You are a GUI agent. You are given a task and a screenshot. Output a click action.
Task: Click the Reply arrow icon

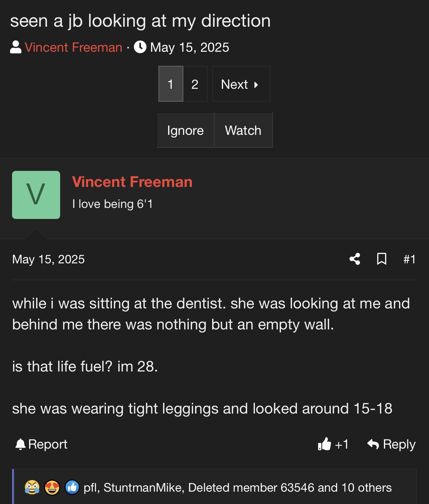pyautogui.click(x=373, y=444)
